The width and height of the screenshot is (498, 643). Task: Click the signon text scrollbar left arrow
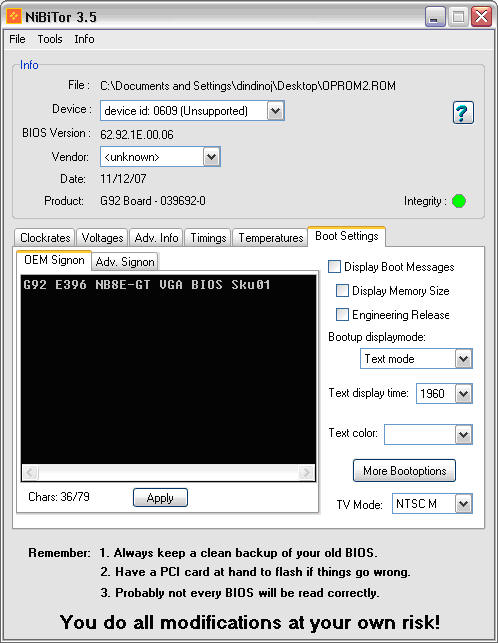coord(30,472)
